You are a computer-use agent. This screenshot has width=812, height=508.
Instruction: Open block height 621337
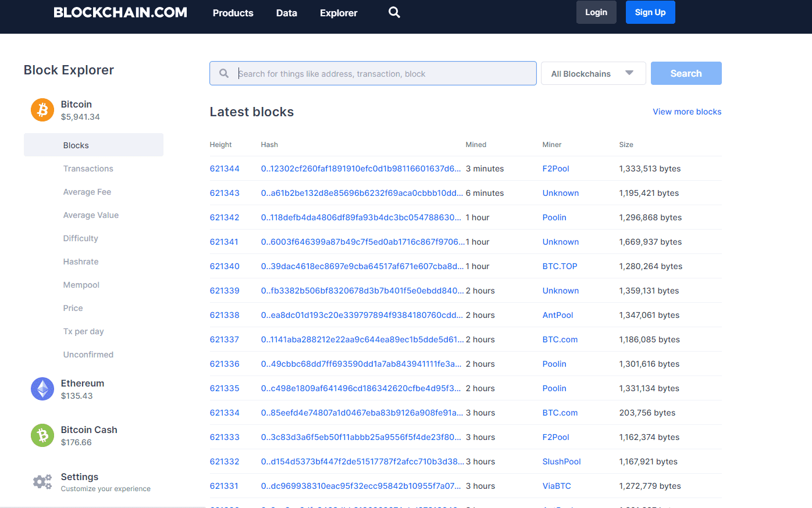pos(225,339)
